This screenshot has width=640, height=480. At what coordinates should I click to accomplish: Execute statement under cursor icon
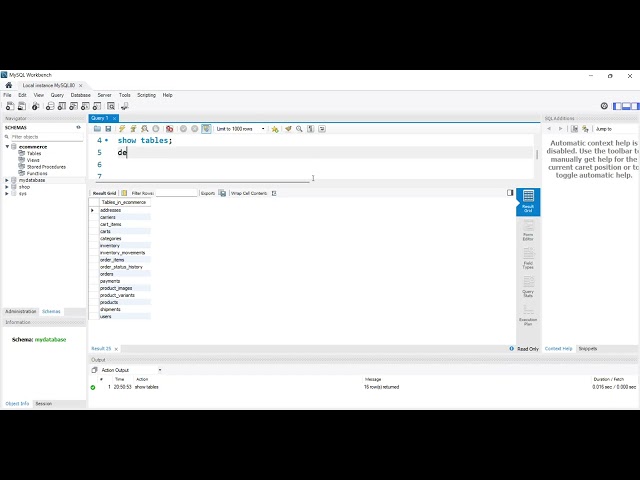coord(133,129)
